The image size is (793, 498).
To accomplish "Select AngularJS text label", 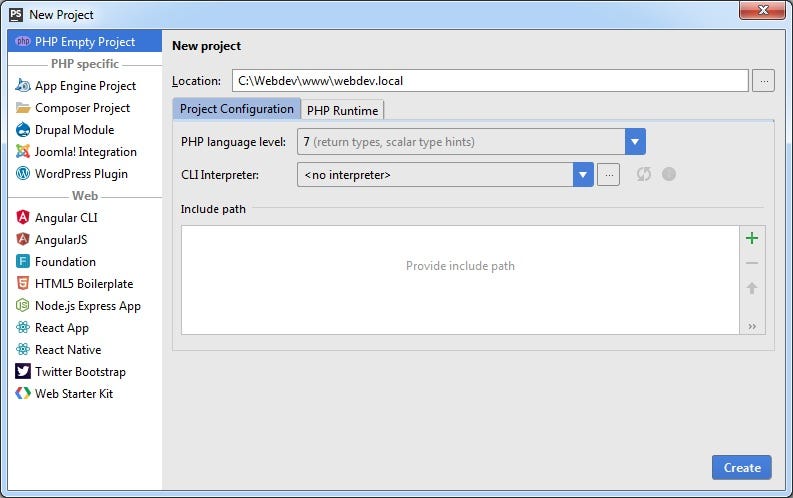I will pos(61,240).
